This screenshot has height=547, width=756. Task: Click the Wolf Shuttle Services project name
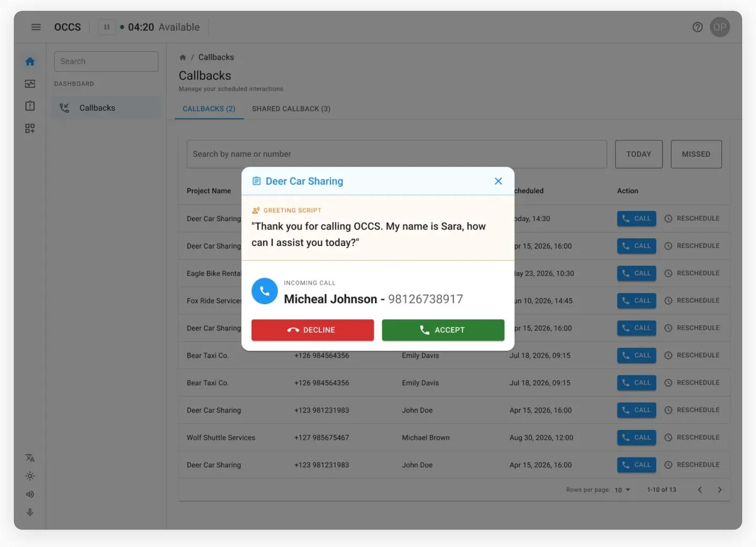coord(221,438)
